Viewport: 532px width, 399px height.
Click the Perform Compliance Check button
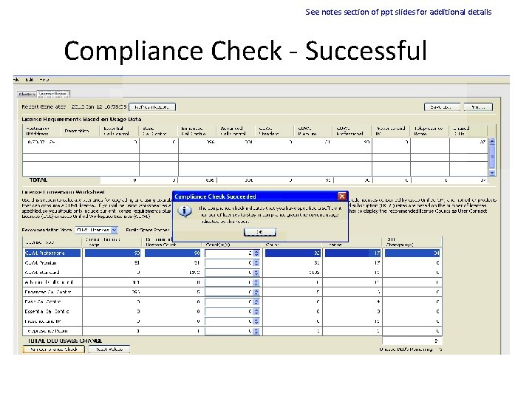tap(54, 349)
